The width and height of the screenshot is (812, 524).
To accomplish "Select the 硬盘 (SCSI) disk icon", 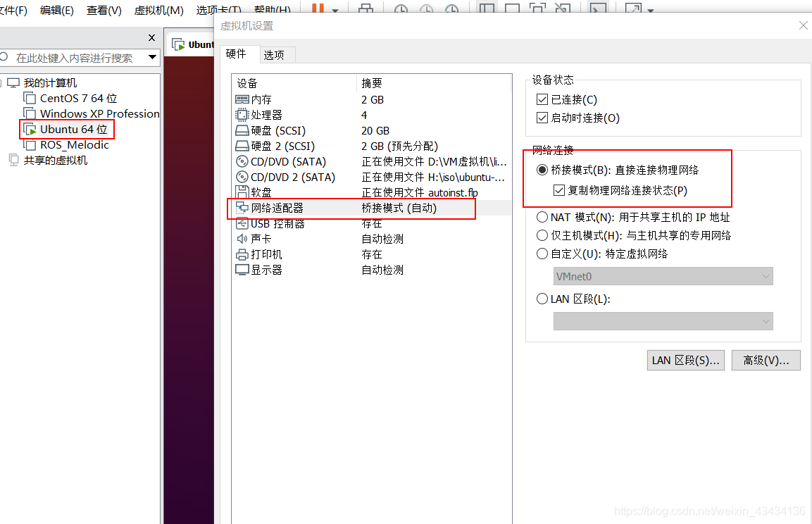I will pos(242,130).
